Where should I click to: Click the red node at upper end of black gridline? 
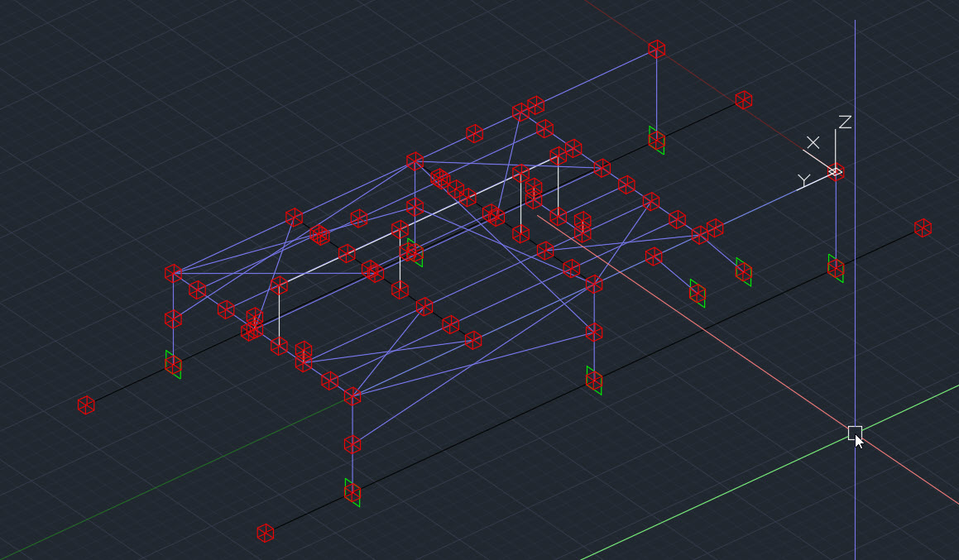point(744,100)
